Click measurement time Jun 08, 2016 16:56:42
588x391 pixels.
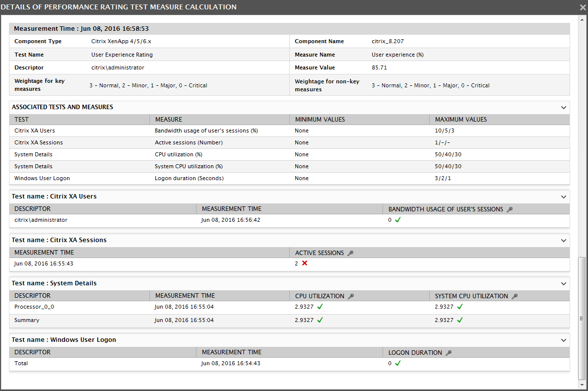tap(231, 220)
